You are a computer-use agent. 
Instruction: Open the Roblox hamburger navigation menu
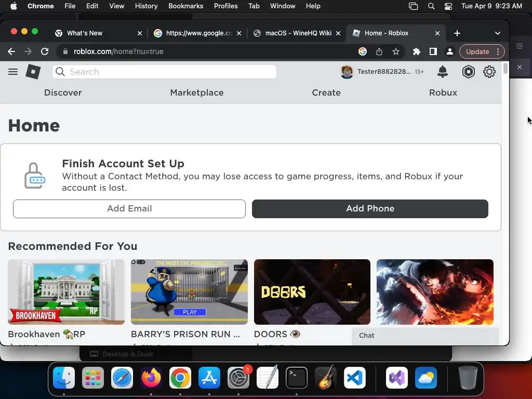click(x=13, y=72)
